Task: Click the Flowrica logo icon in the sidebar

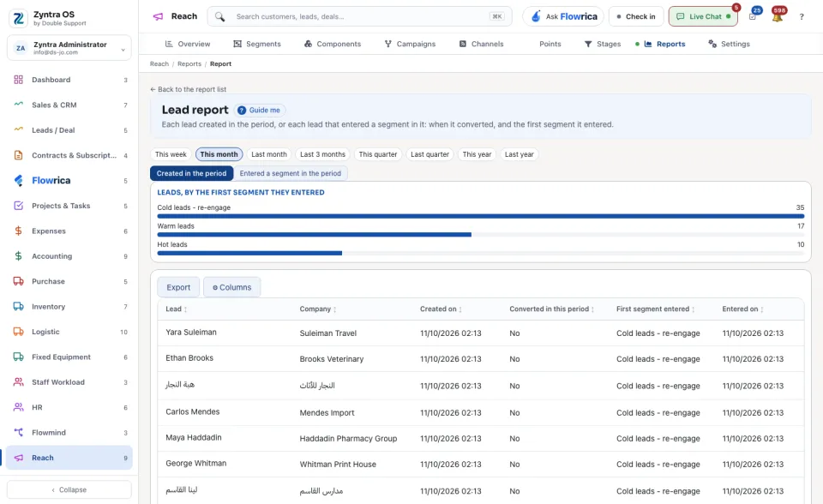Action: click(x=18, y=181)
